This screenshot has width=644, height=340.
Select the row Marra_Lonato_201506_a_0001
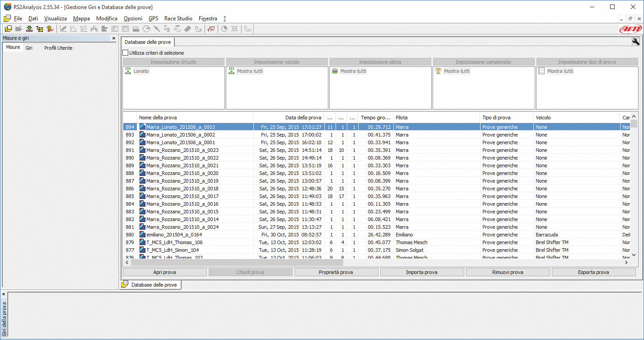coord(377,142)
